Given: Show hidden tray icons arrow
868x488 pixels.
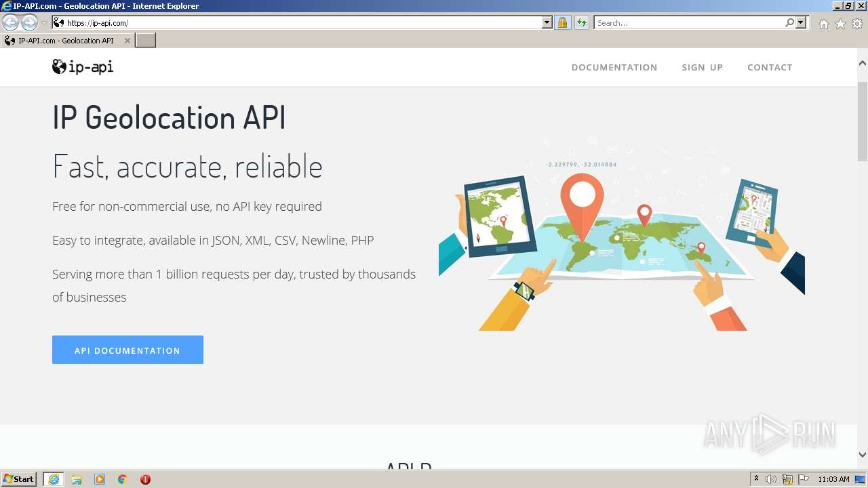Looking at the screenshot, I should click(x=757, y=479).
